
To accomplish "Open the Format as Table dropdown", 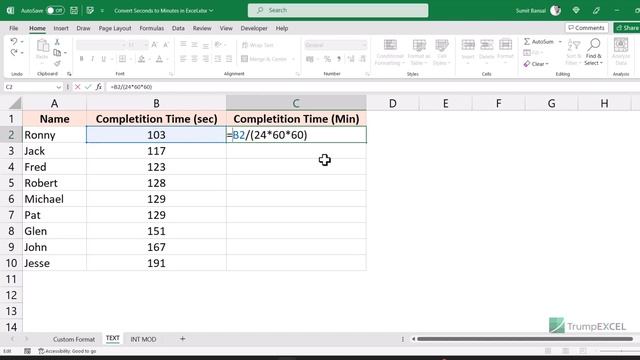I will 419,52.
